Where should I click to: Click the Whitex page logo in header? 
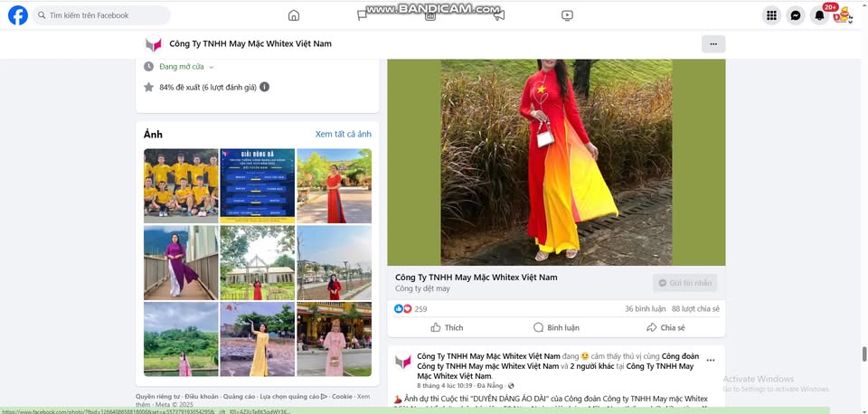coord(154,43)
